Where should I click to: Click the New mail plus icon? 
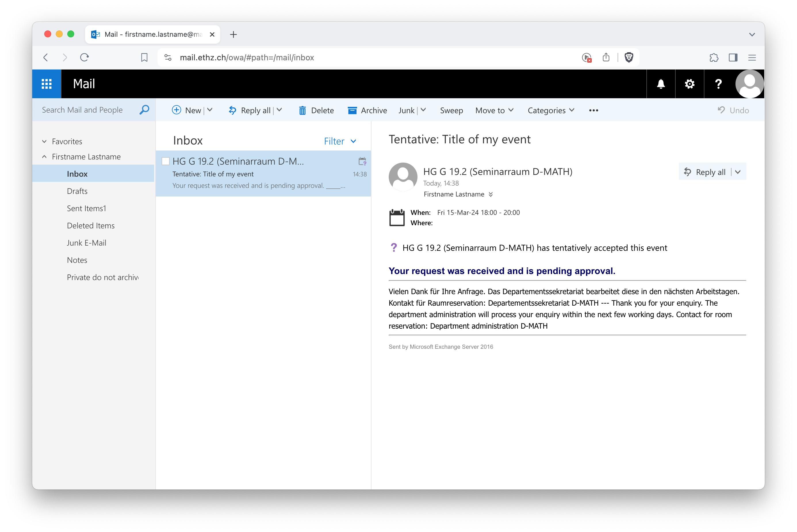point(176,110)
